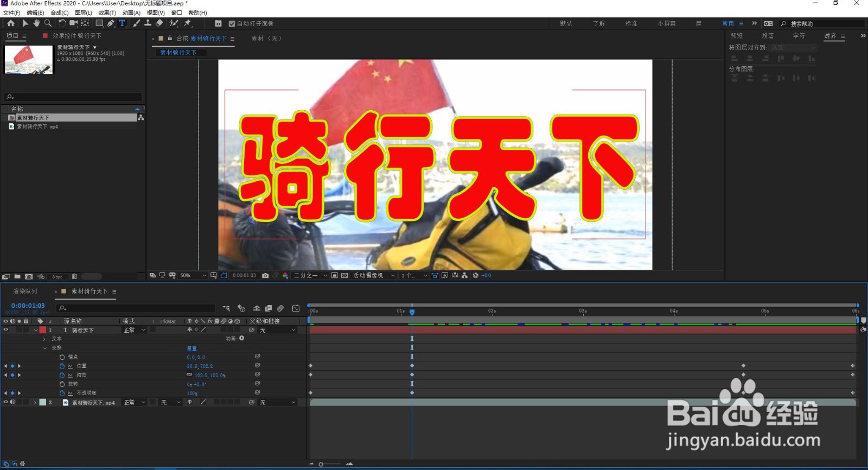
Task: Collapse the 变换 transform group
Action: (x=44, y=348)
